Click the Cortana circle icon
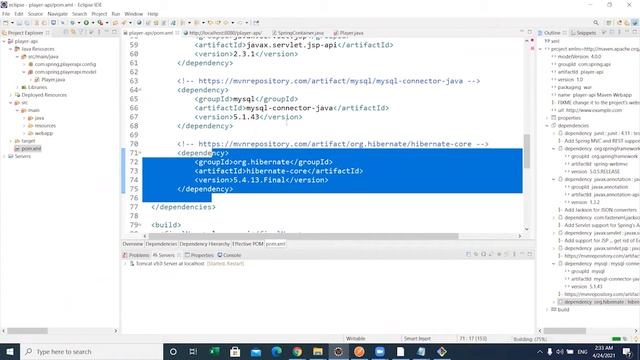This screenshot has height=360, width=640. coord(173,351)
